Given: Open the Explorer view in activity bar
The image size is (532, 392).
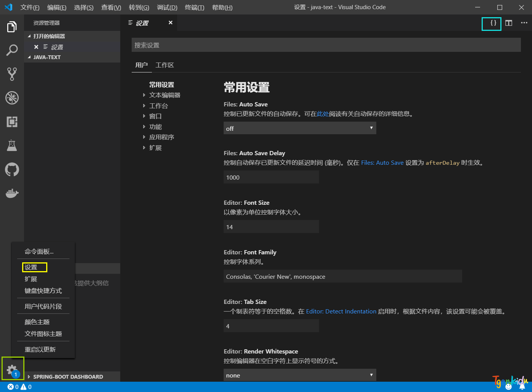Looking at the screenshot, I should tap(12, 27).
